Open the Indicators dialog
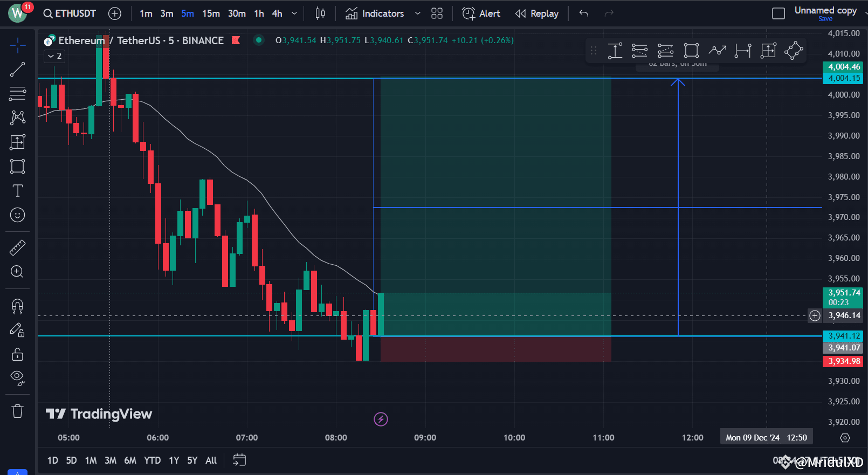This screenshot has width=868, height=475. click(375, 13)
